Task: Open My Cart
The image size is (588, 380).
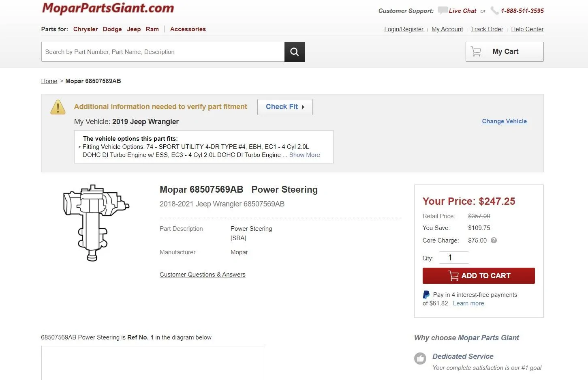Action: 505,52
